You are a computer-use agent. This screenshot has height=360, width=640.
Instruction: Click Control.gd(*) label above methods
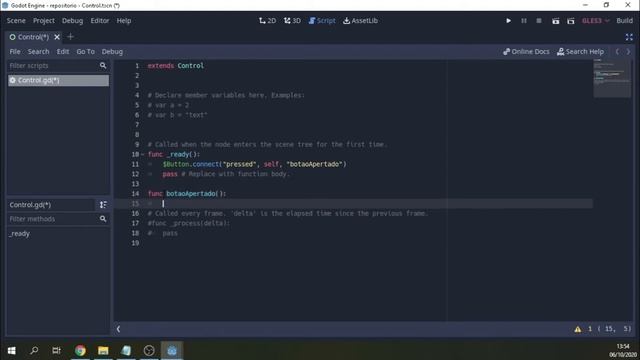point(30,204)
